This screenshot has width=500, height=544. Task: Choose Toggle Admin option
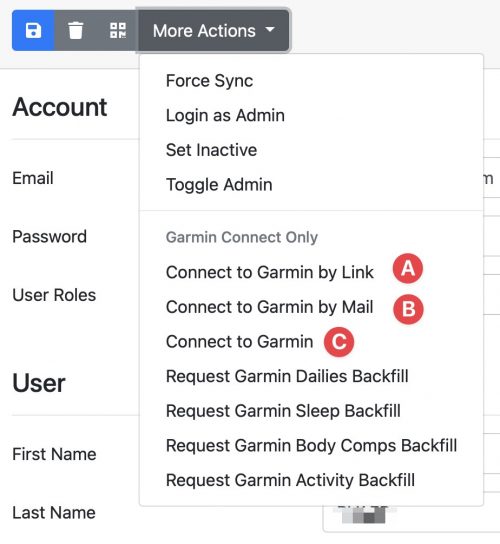coord(219,185)
